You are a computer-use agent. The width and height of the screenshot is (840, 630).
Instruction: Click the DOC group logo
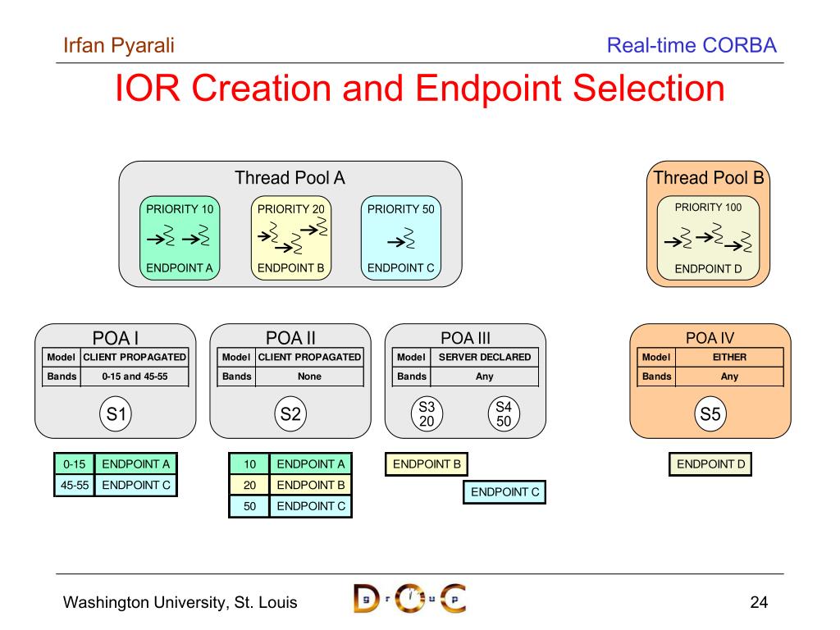tap(409, 598)
